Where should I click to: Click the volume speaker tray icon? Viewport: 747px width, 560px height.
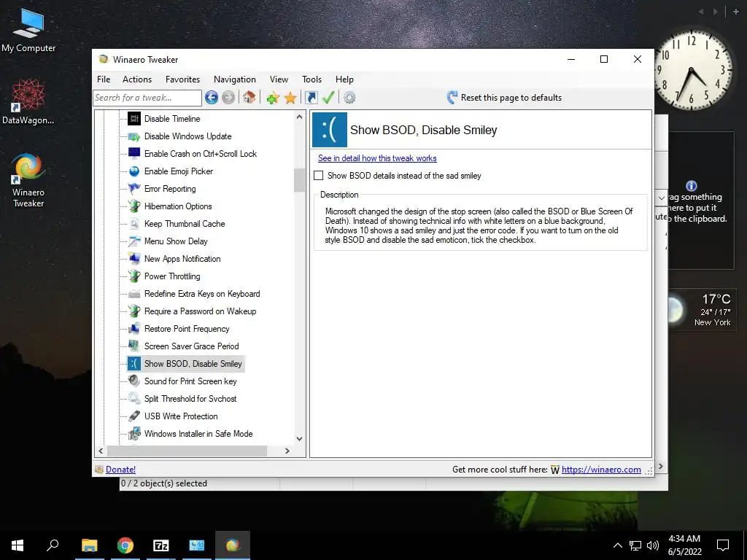[653, 545]
